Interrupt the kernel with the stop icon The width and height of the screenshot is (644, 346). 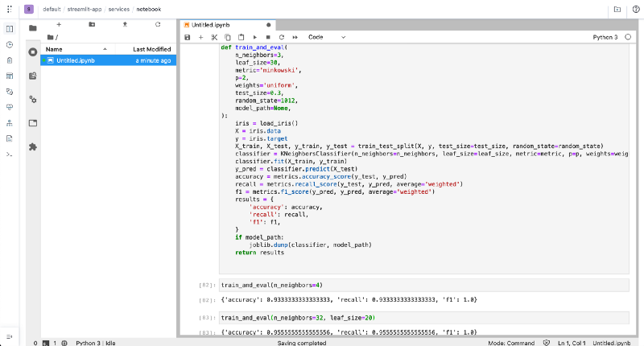[268, 37]
